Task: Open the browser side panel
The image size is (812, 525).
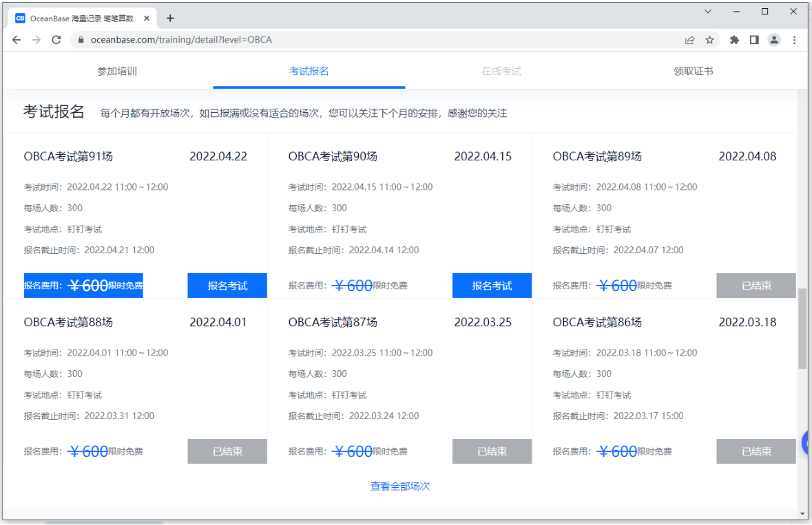Action: coord(754,40)
